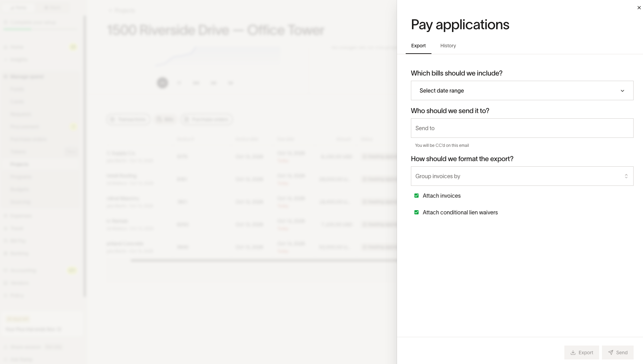The image size is (643, 364).
Task: Click the Export button at the bottom
Action: [x=581, y=353]
